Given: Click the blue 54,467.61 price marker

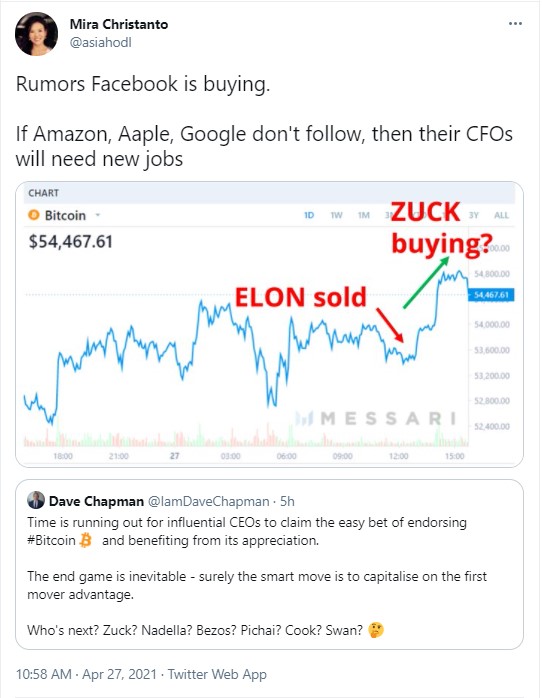Looking at the screenshot, I should coord(491,295).
